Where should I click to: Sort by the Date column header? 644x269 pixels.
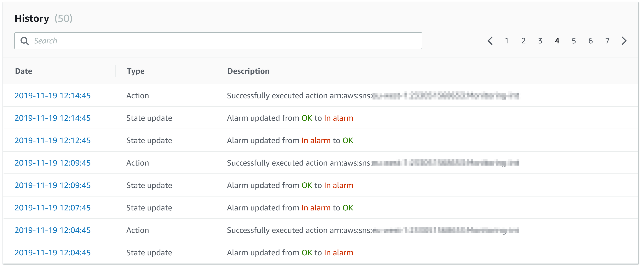point(23,71)
